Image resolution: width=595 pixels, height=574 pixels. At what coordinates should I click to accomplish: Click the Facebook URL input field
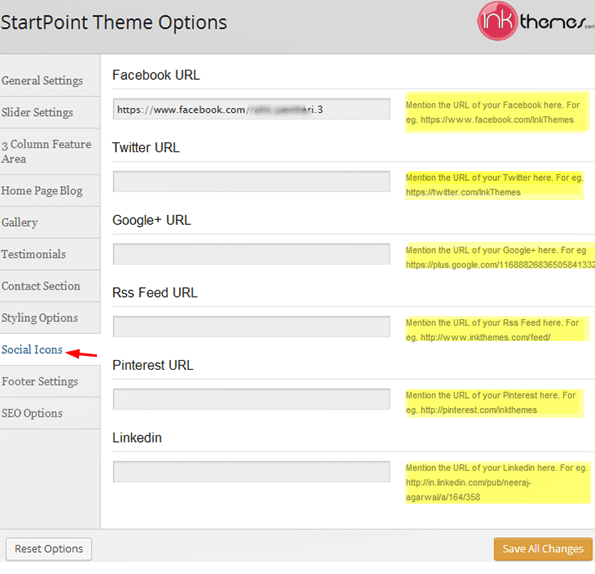[x=251, y=109]
